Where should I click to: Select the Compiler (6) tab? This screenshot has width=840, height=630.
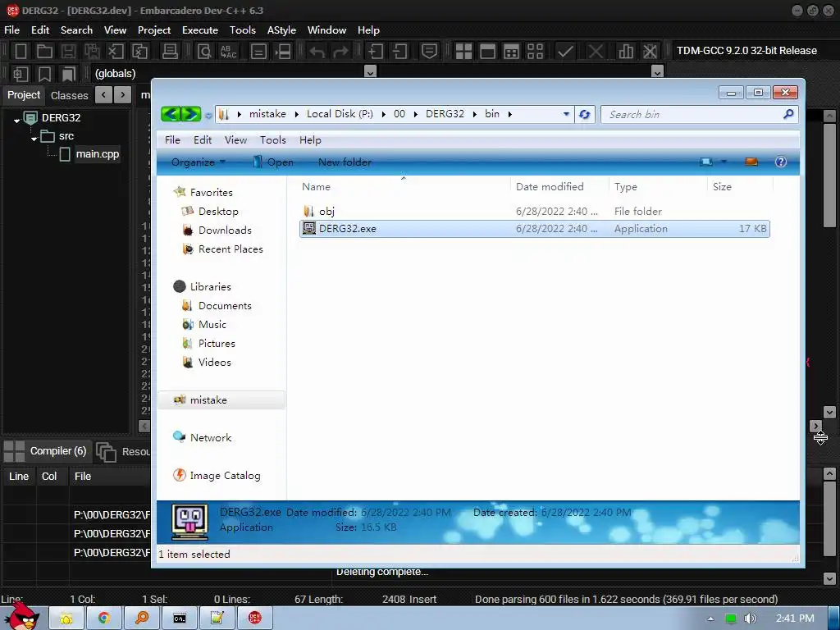(58, 451)
